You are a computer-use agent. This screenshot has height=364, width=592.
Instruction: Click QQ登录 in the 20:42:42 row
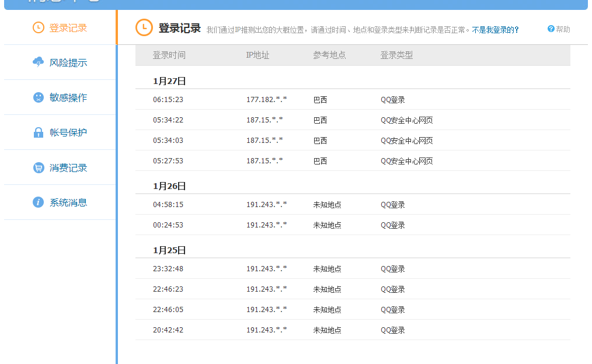tap(393, 330)
